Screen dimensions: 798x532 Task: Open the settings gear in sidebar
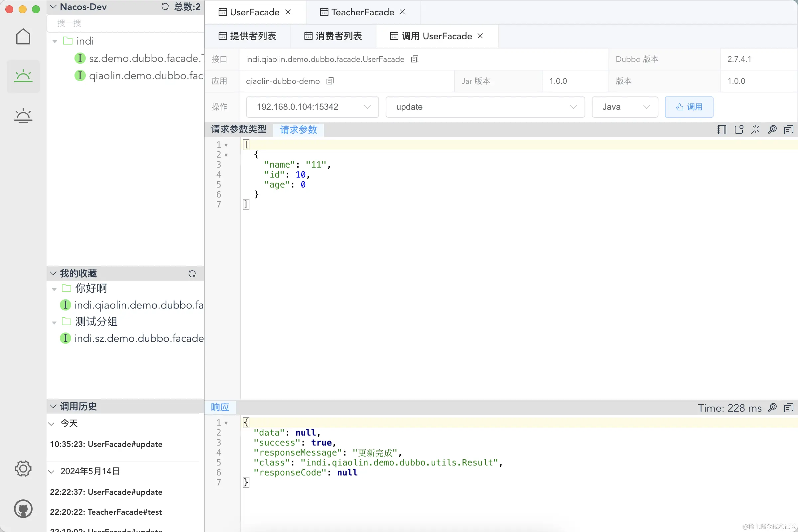pos(23,468)
